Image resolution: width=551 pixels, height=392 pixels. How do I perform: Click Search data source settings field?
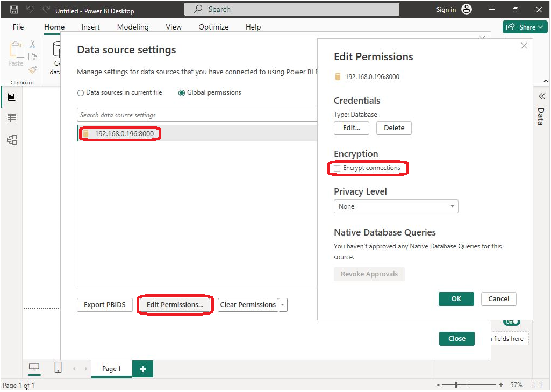pyautogui.click(x=197, y=115)
